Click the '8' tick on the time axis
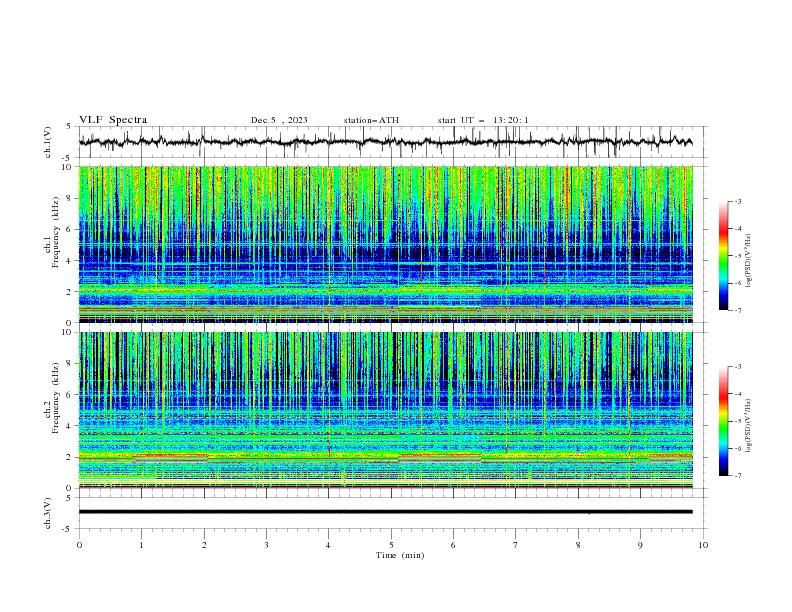The image size is (792, 612). pos(578,545)
